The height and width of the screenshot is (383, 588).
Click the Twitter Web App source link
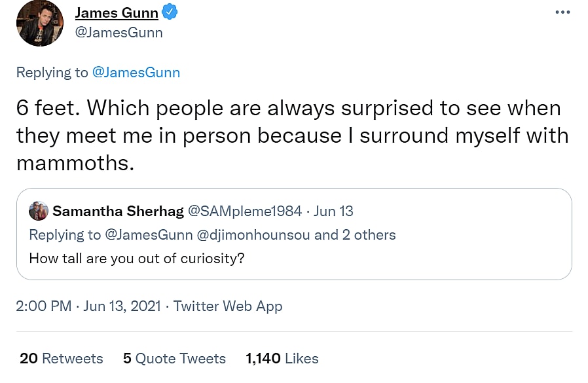[x=228, y=306]
